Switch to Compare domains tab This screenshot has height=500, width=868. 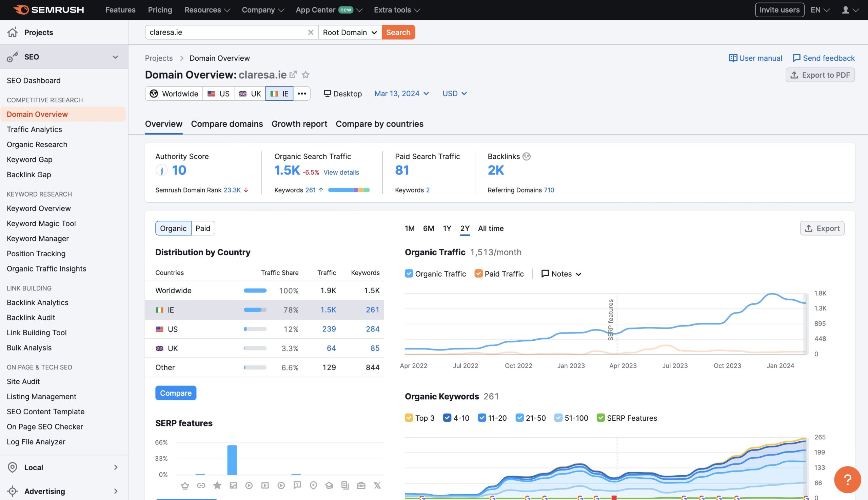coord(227,124)
